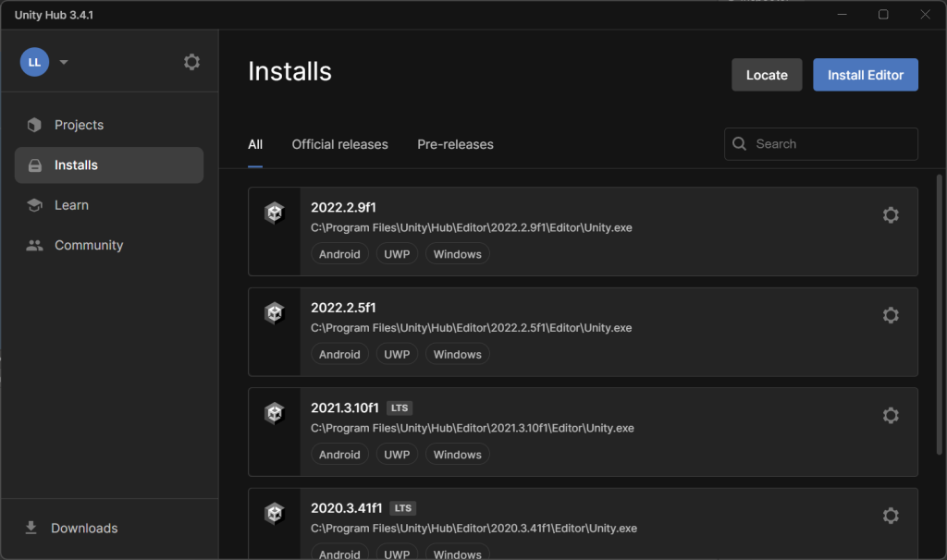Switch to Official releases tab
This screenshot has height=560, width=947.
pos(340,145)
